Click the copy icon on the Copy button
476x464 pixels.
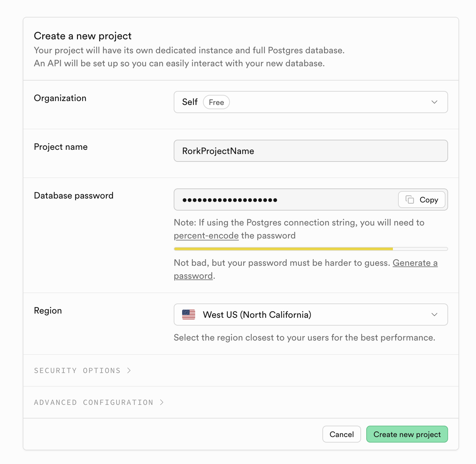(x=410, y=200)
